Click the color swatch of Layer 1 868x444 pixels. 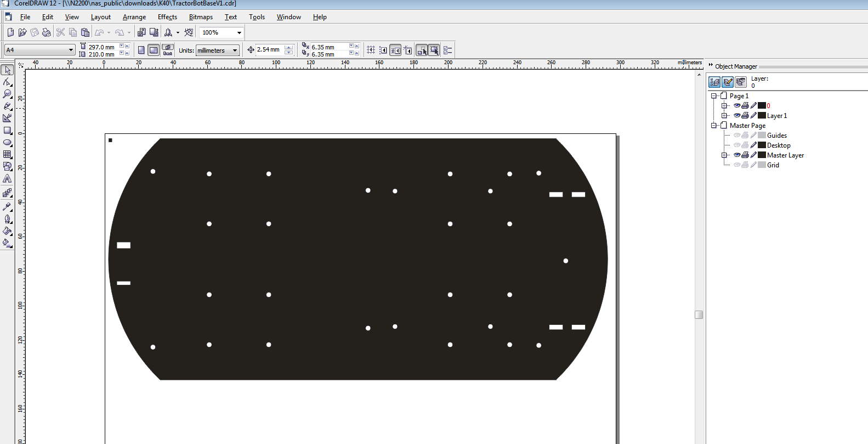pyautogui.click(x=762, y=116)
